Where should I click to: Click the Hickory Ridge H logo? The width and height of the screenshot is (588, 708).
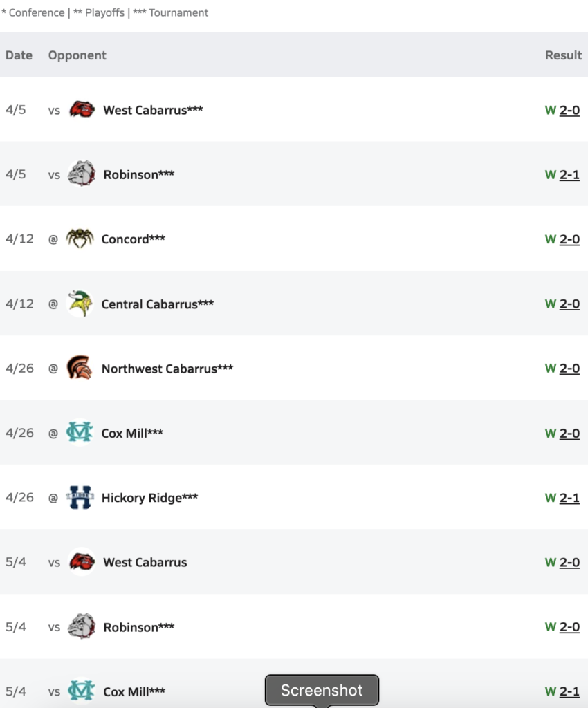pos(80,497)
